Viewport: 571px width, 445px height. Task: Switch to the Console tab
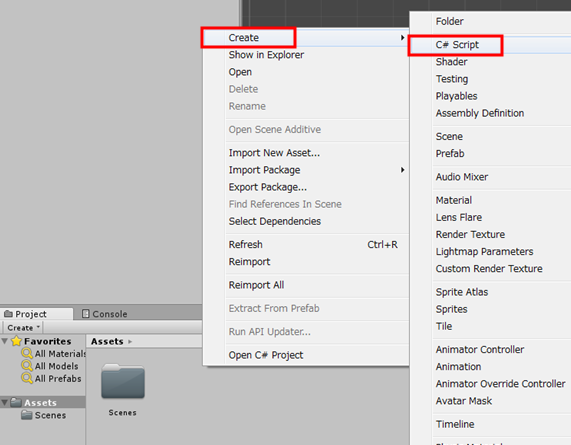(x=105, y=314)
